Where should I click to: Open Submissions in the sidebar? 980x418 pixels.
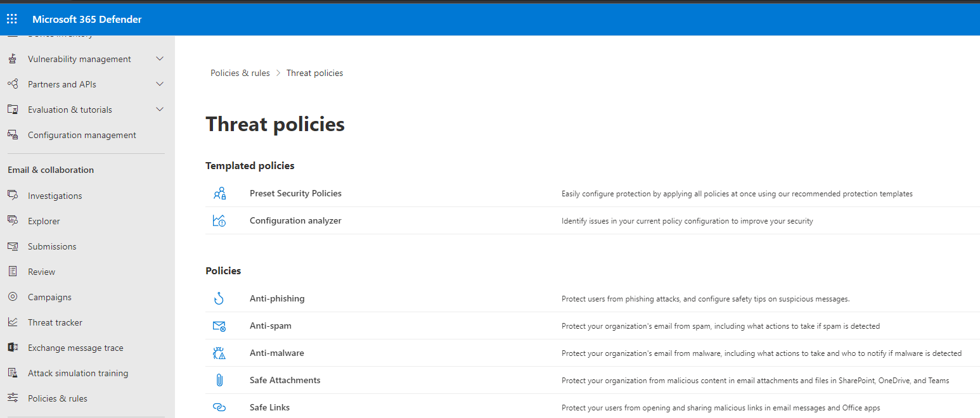pos(52,246)
